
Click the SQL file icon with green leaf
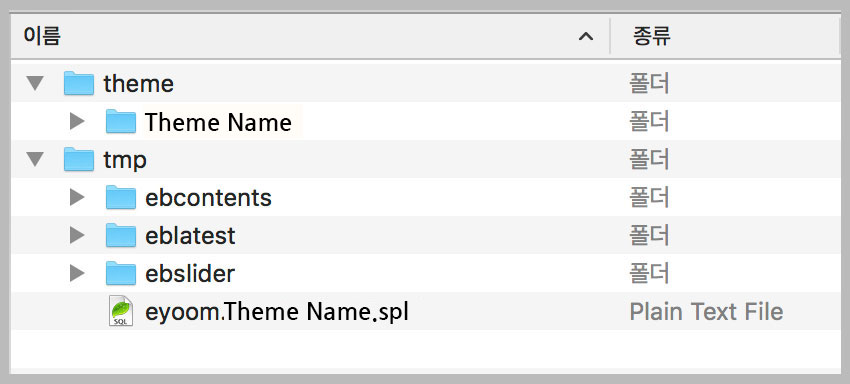point(120,311)
